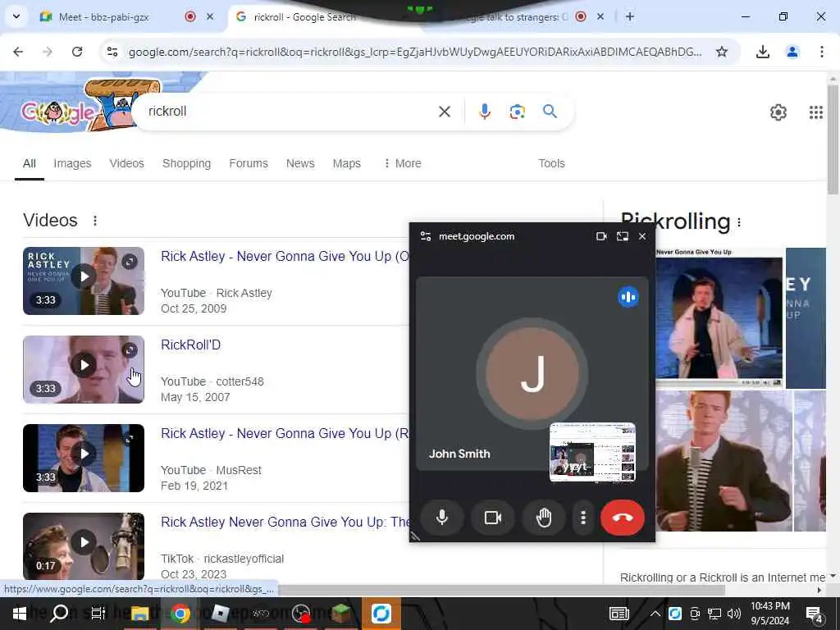840x630 pixels.
Task: Open the Windows notification center
Action: coord(815,614)
